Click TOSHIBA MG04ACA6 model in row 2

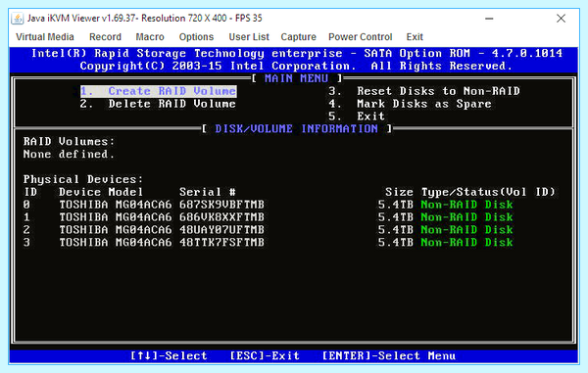pos(116,230)
